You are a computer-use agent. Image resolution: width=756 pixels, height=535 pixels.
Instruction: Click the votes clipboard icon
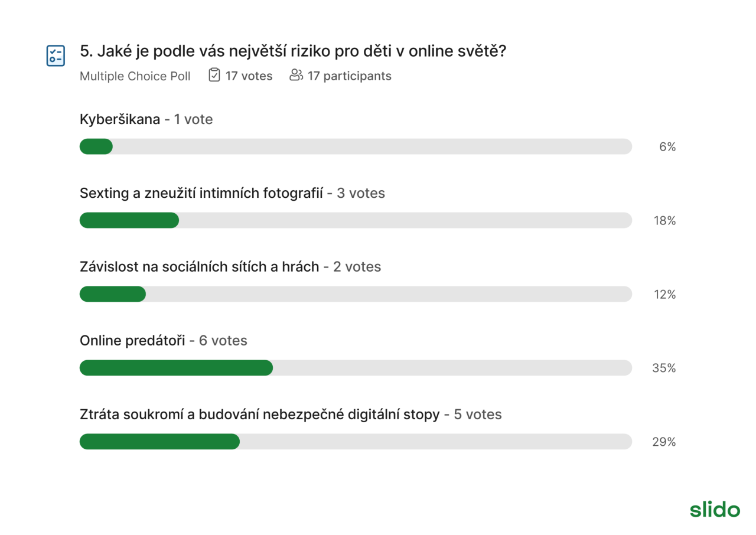tap(214, 75)
